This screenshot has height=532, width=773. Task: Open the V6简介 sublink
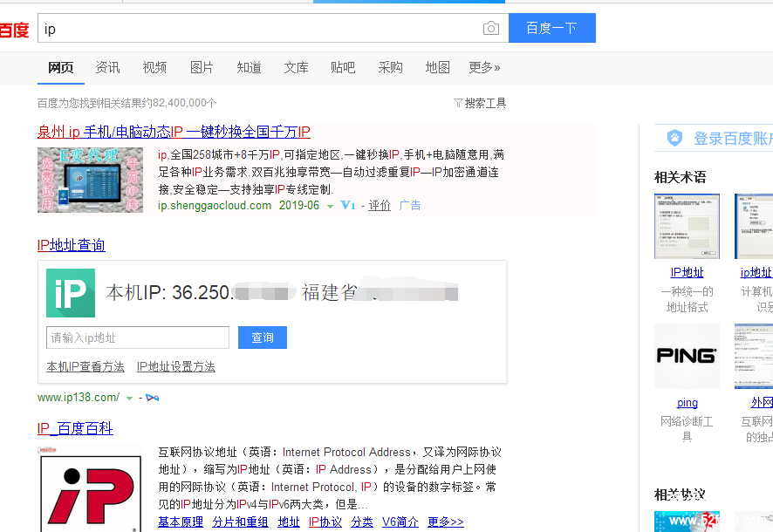pyautogui.click(x=400, y=522)
